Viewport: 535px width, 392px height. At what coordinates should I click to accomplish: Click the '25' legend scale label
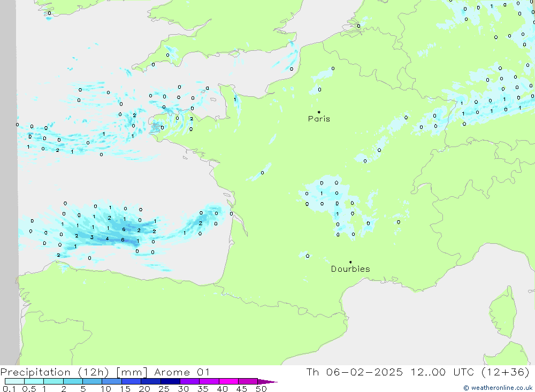pyautogui.click(x=164, y=389)
